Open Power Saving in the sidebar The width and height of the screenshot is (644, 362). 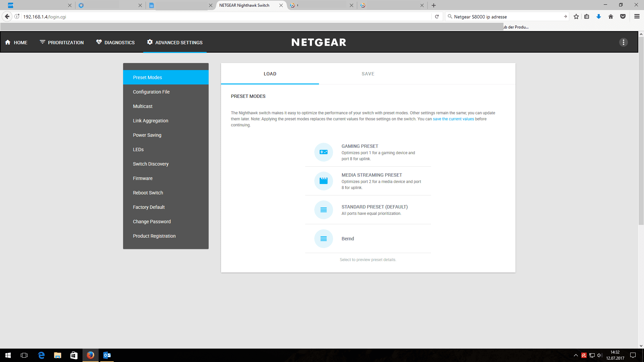[x=166, y=135]
